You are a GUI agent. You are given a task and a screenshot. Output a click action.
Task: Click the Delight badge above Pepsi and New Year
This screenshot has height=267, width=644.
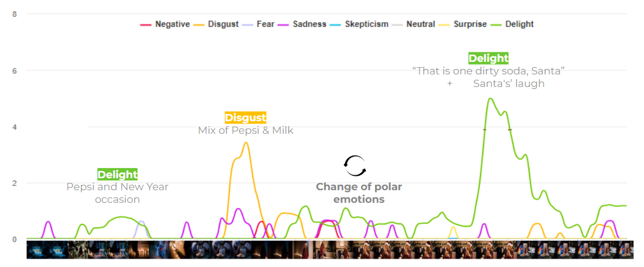(117, 175)
